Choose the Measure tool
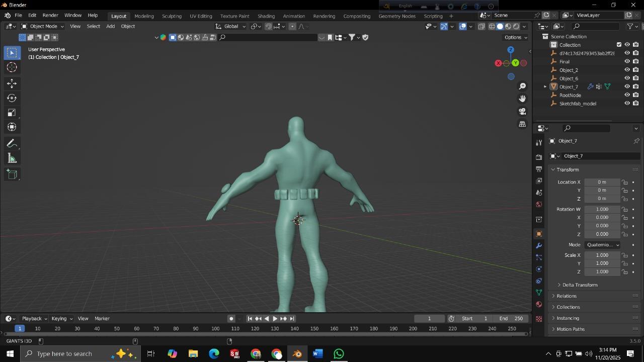 (12, 159)
